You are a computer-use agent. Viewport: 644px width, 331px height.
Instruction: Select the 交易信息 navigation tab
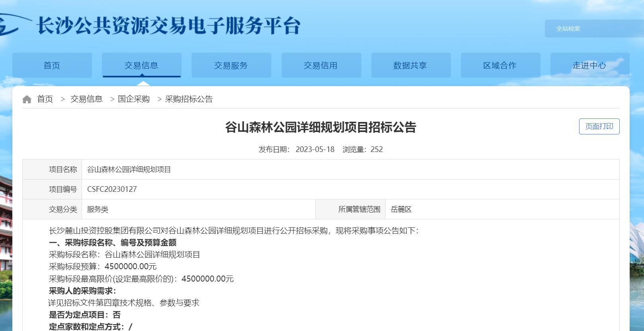[141, 65]
